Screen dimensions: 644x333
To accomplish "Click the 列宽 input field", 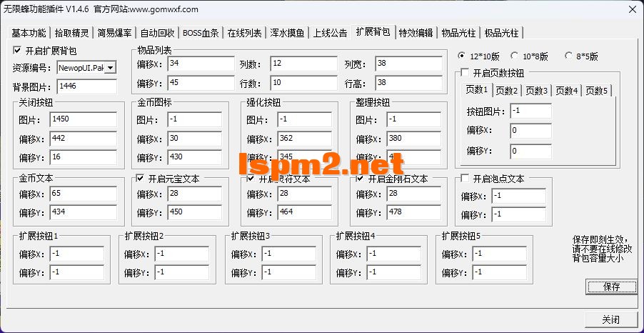I will pyautogui.click(x=408, y=64).
